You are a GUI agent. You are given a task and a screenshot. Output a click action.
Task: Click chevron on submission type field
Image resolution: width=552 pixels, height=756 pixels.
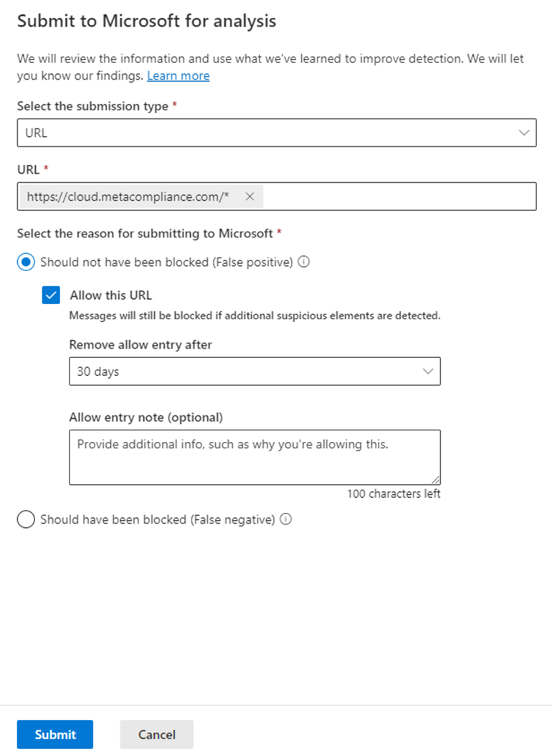coord(524,133)
